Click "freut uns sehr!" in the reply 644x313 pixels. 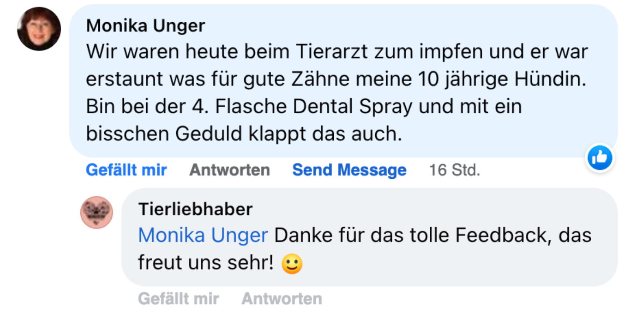tap(206, 262)
